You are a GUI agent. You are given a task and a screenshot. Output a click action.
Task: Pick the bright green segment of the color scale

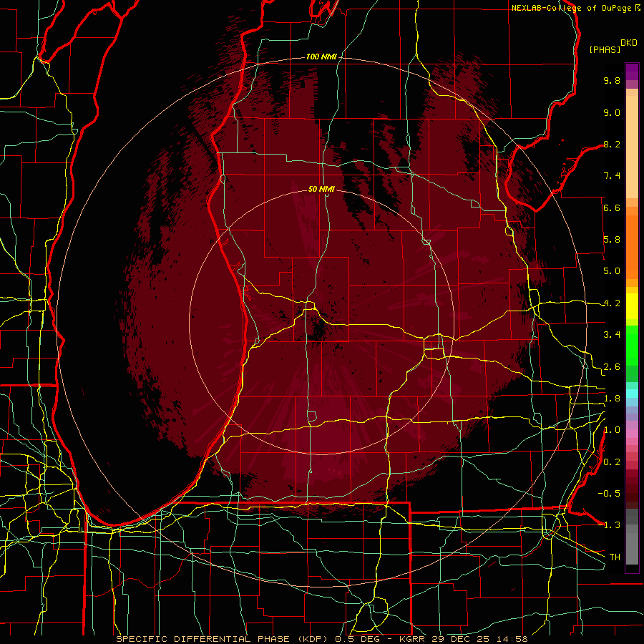(632, 345)
